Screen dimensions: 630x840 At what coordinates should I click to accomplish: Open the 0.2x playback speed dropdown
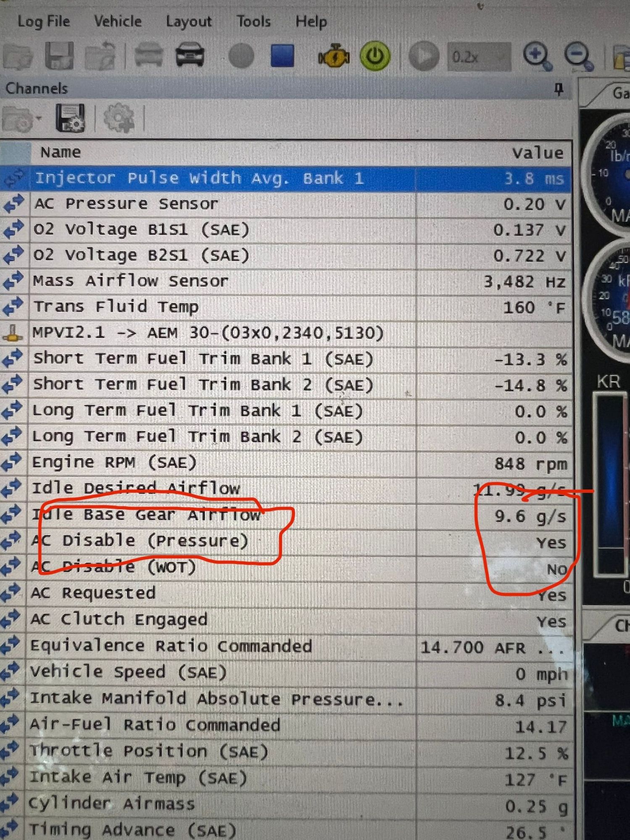(479, 57)
